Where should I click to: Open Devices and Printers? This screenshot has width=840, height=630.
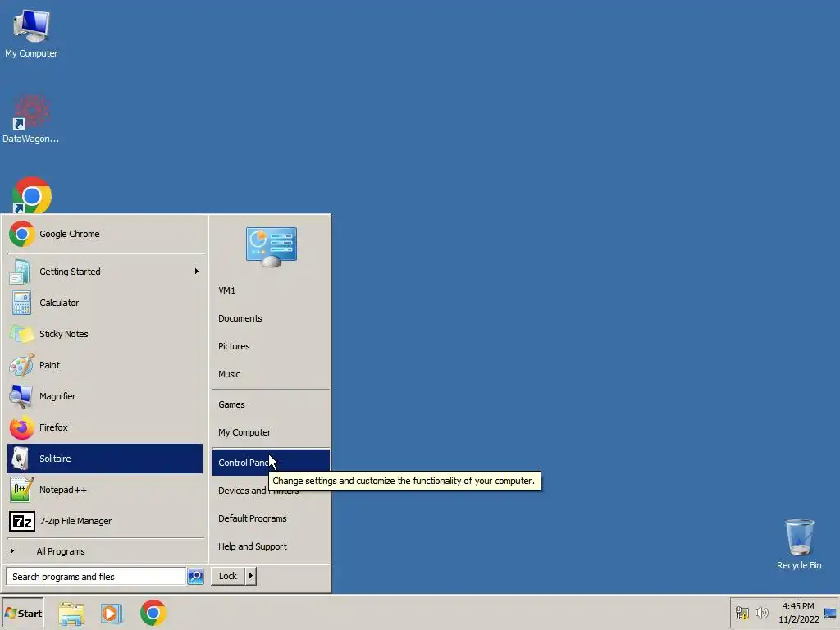coord(271,491)
